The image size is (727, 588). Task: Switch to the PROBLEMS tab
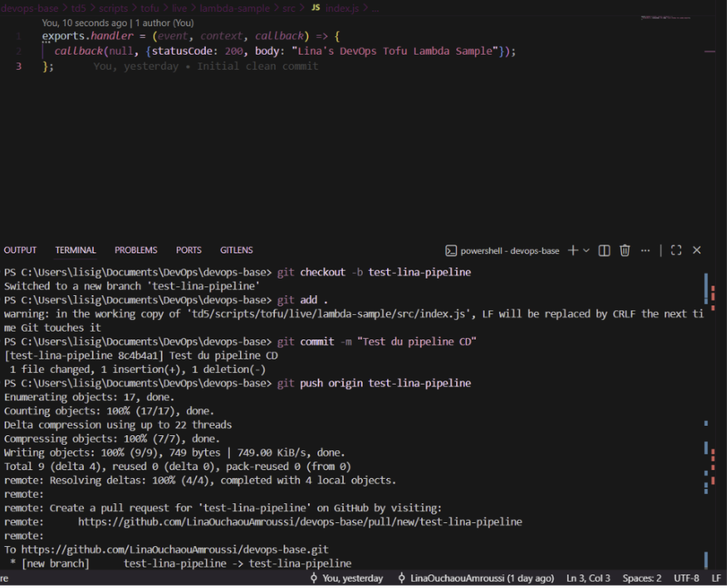click(135, 250)
